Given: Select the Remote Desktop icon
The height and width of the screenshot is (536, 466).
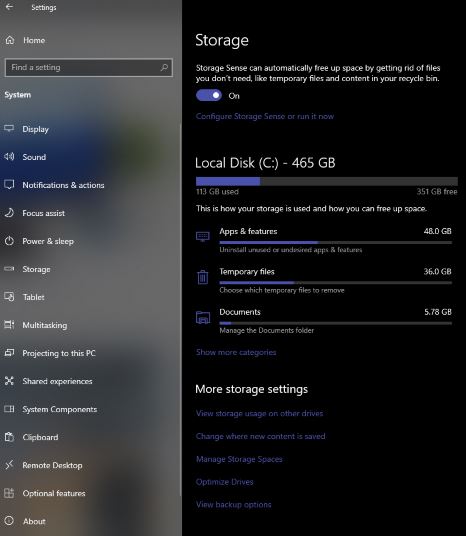Looking at the screenshot, I should coord(9,465).
